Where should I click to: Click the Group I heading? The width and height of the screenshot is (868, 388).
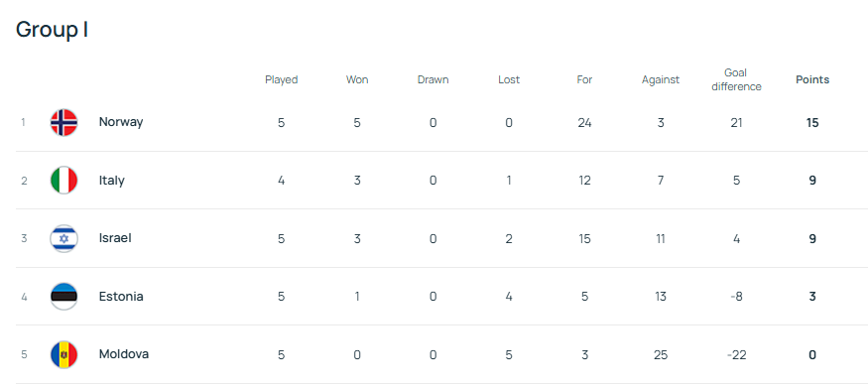click(x=52, y=30)
